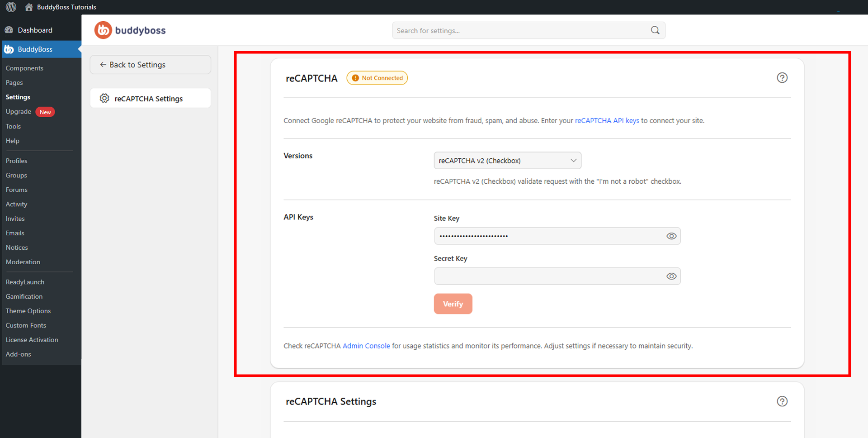Click the buddyboss header logo
Image resolution: width=868 pixels, height=438 pixels.
coord(130,30)
